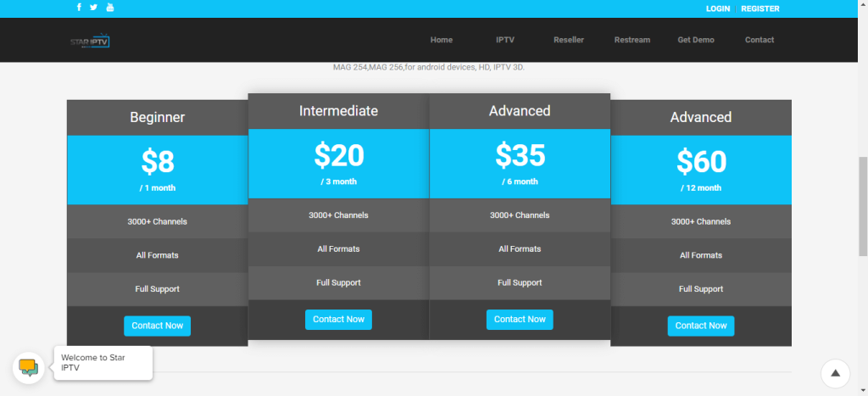Click the LOGIN link
868x396 pixels.
tap(717, 8)
